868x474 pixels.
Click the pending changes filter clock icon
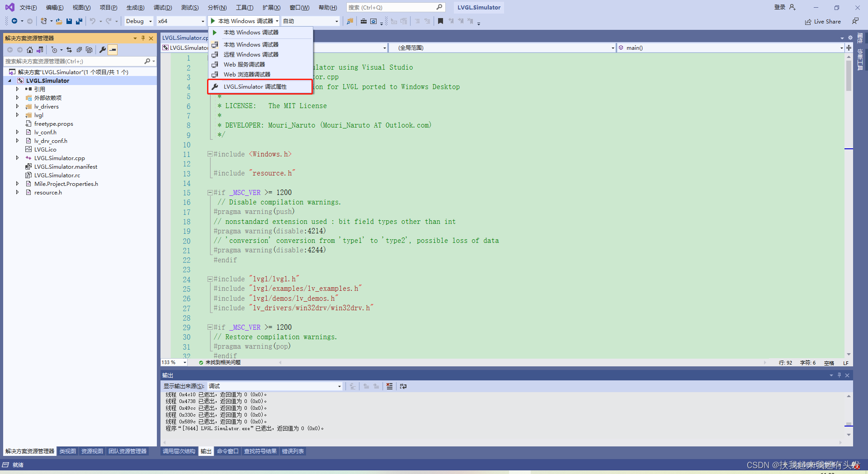[54, 50]
